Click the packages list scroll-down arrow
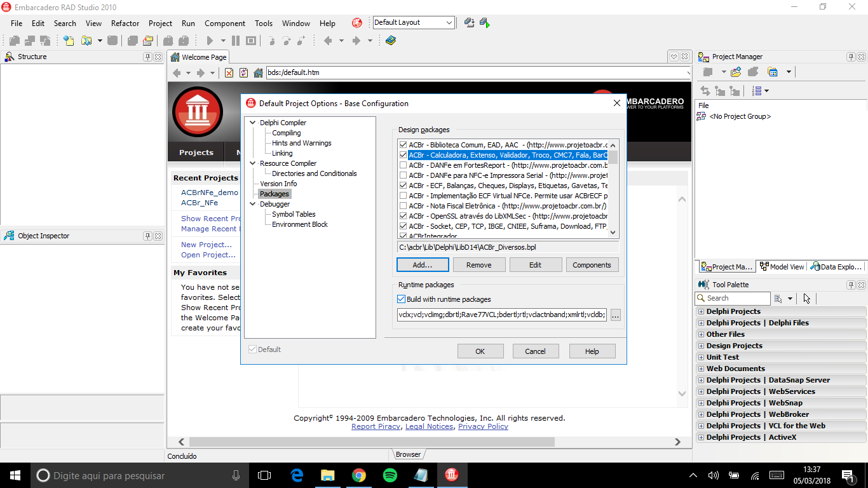Image resolution: width=868 pixels, height=488 pixels. (613, 233)
